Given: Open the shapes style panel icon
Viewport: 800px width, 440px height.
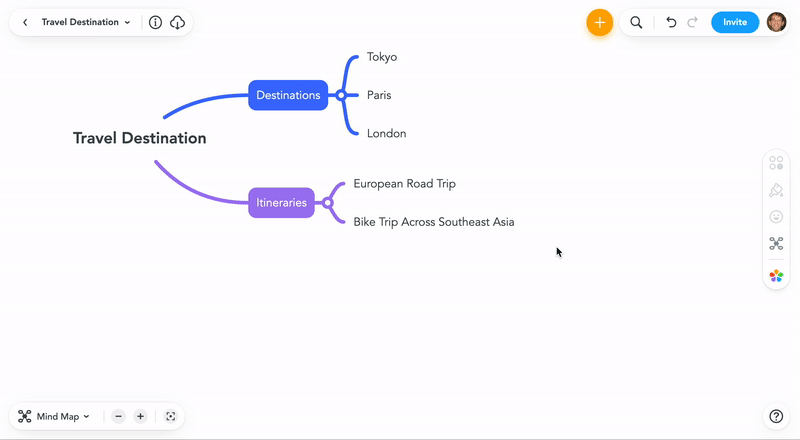Looking at the screenshot, I should click(x=776, y=163).
